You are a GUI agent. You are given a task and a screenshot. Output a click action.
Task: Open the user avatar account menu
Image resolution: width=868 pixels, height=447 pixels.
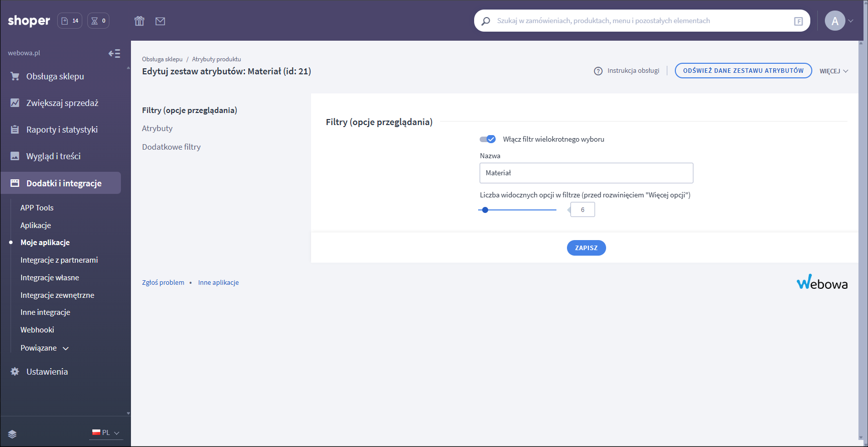click(x=839, y=21)
